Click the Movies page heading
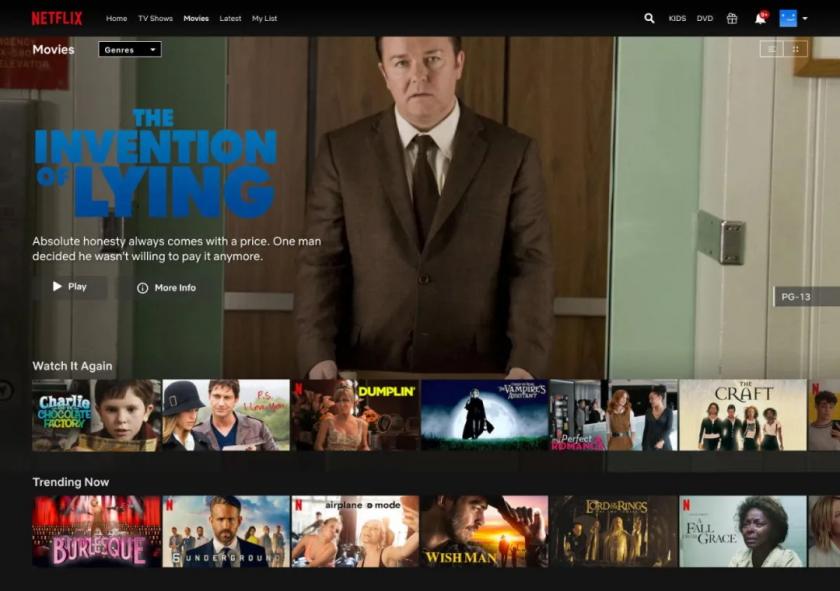This screenshot has width=840, height=591. pyautogui.click(x=53, y=49)
